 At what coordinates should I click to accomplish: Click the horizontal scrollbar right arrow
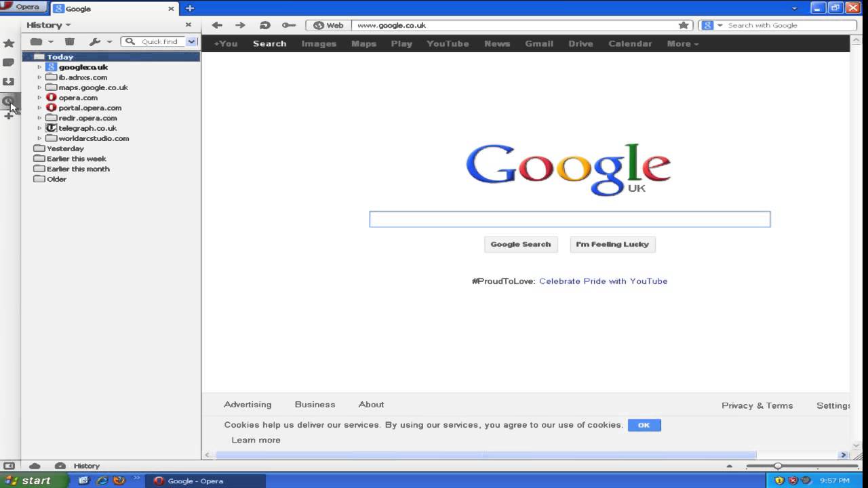pos(844,455)
